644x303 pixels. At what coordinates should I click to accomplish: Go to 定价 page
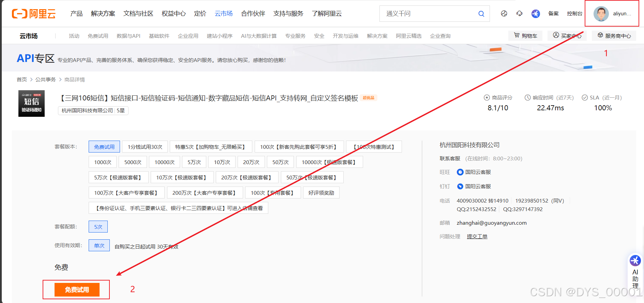(x=200, y=14)
